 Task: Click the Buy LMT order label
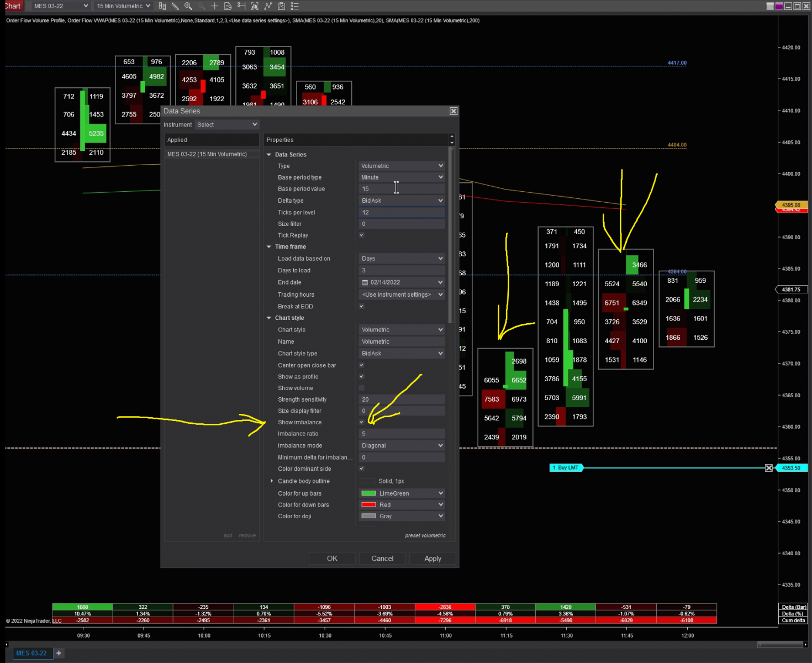(566, 468)
